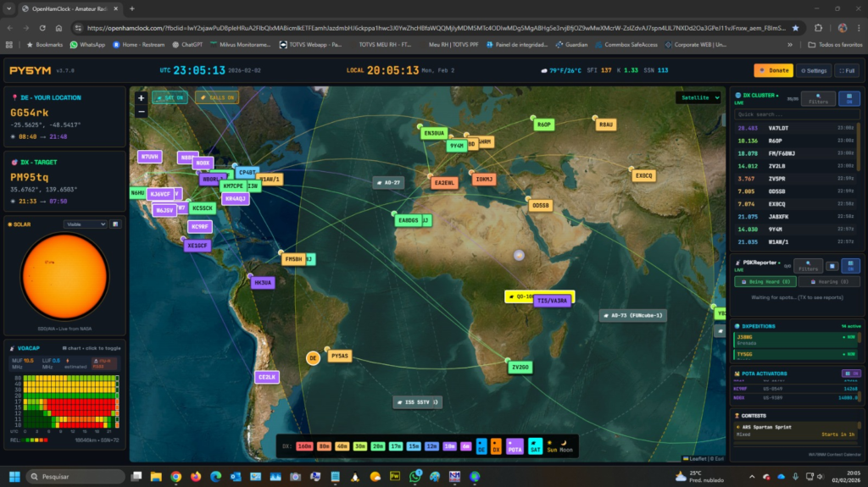Viewport: 868px width, 487px height.
Task: Turn off the DX Cluster ON toggle
Action: point(848,99)
